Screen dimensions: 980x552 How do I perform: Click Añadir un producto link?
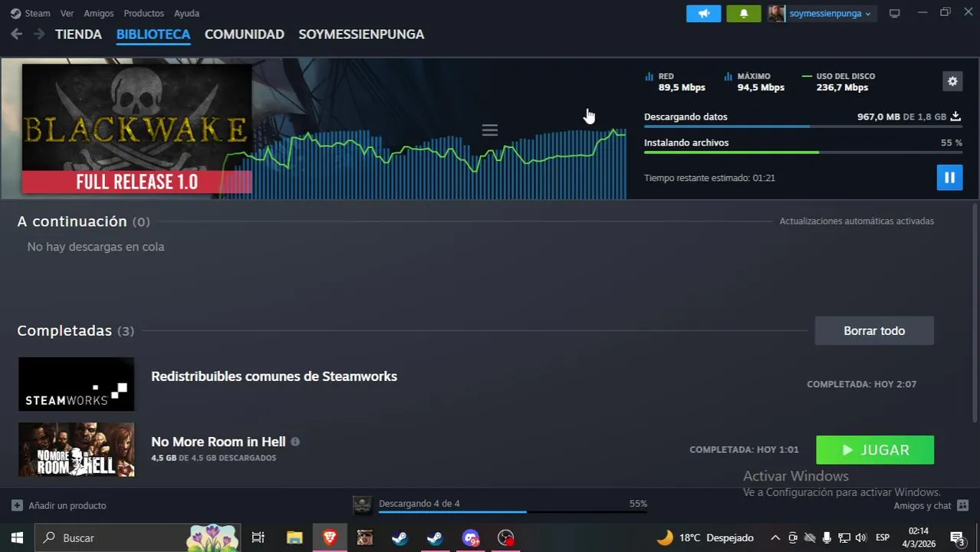[67, 505]
